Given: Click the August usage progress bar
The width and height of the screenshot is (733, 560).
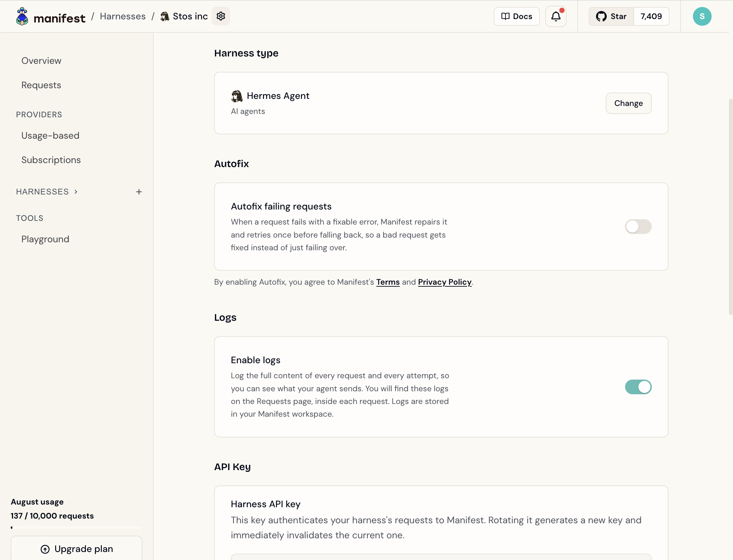Looking at the screenshot, I should point(77,528).
